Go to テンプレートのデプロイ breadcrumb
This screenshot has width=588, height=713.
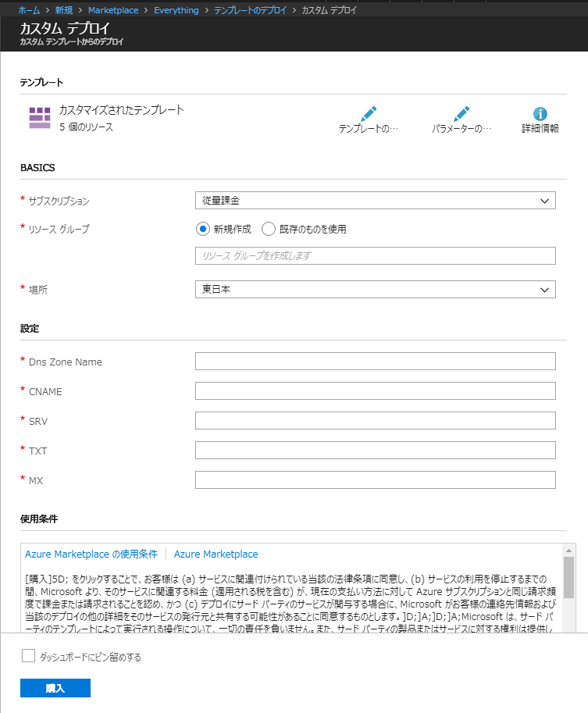(x=250, y=10)
